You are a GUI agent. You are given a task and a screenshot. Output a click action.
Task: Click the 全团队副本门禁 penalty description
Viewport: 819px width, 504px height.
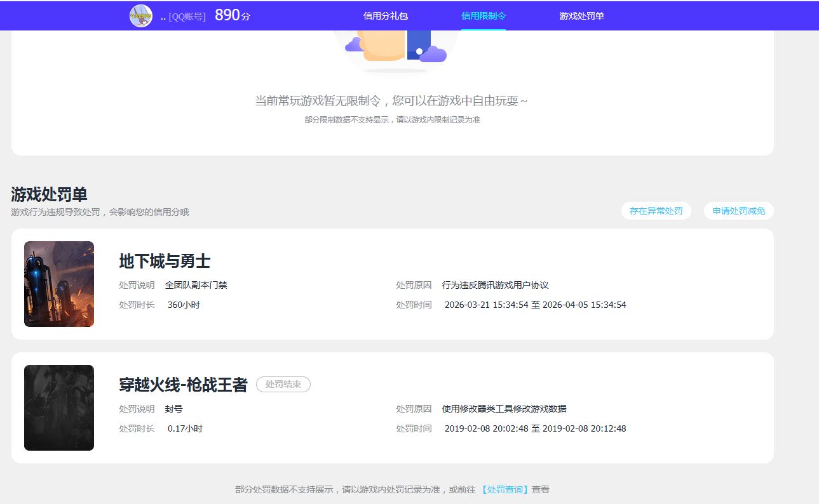click(196, 285)
